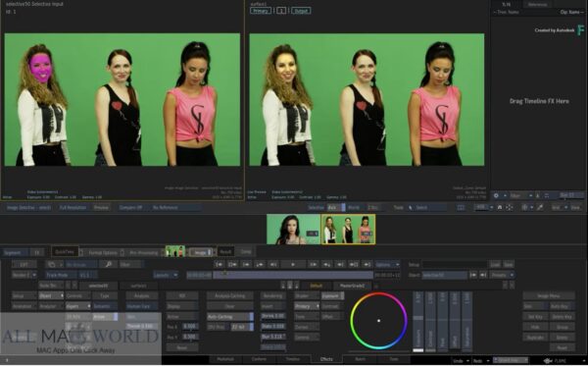
Task: Jump to the end of the clip
Action: (x=367, y=265)
